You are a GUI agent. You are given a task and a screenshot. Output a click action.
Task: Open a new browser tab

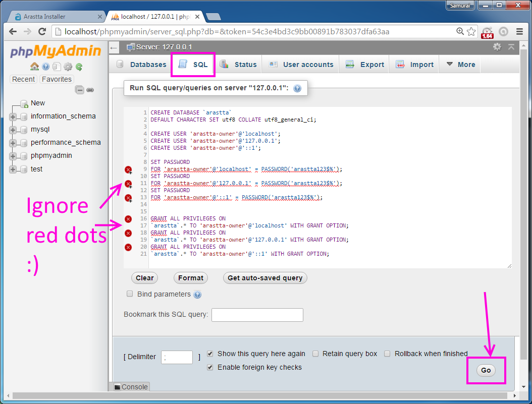pyautogui.click(x=213, y=17)
